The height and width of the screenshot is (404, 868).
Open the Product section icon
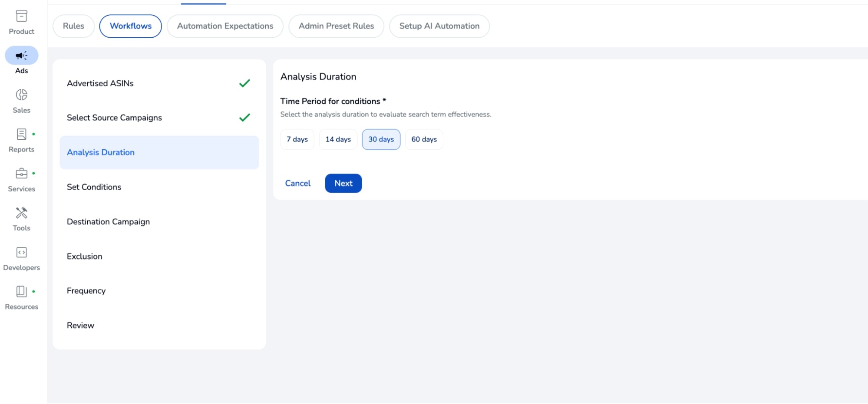tap(21, 16)
